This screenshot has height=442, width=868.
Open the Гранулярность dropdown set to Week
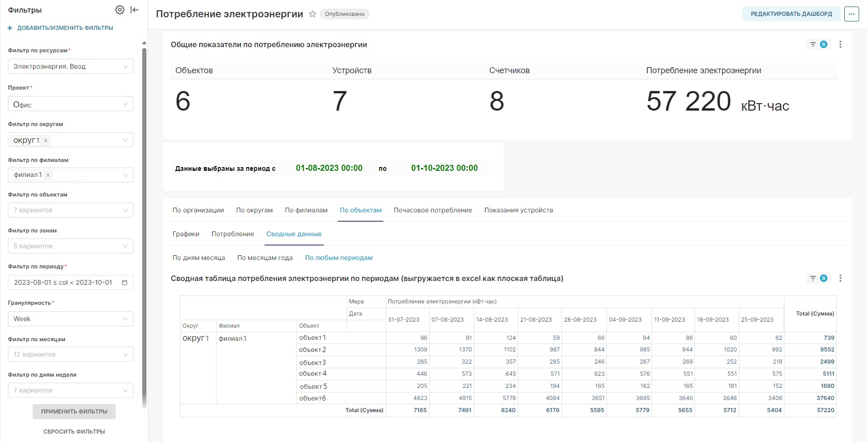[x=70, y=319]
